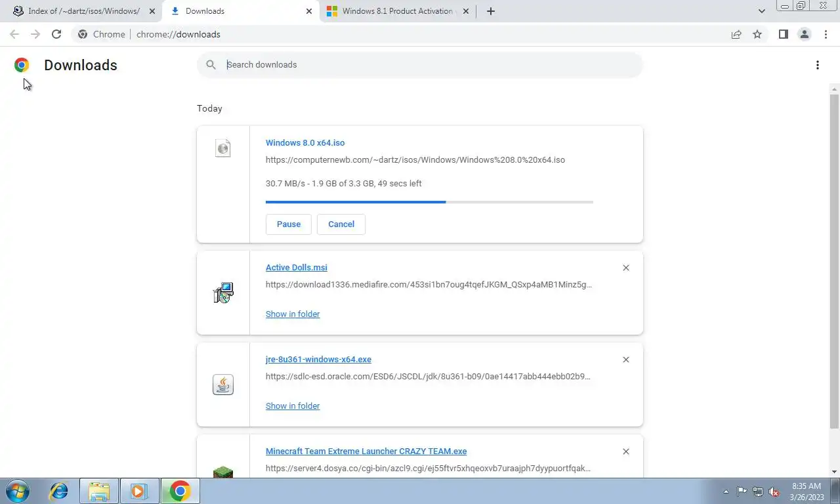Click the Action Center flag icon

coord(742,492)
